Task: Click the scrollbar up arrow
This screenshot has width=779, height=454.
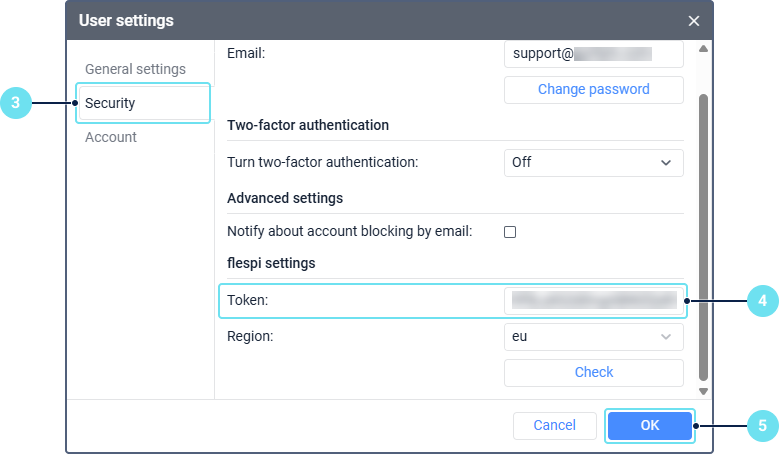Action: click(703, 49)
